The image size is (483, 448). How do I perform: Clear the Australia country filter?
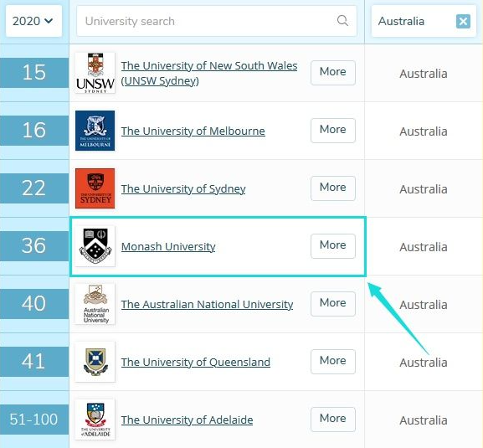point(463,21)
